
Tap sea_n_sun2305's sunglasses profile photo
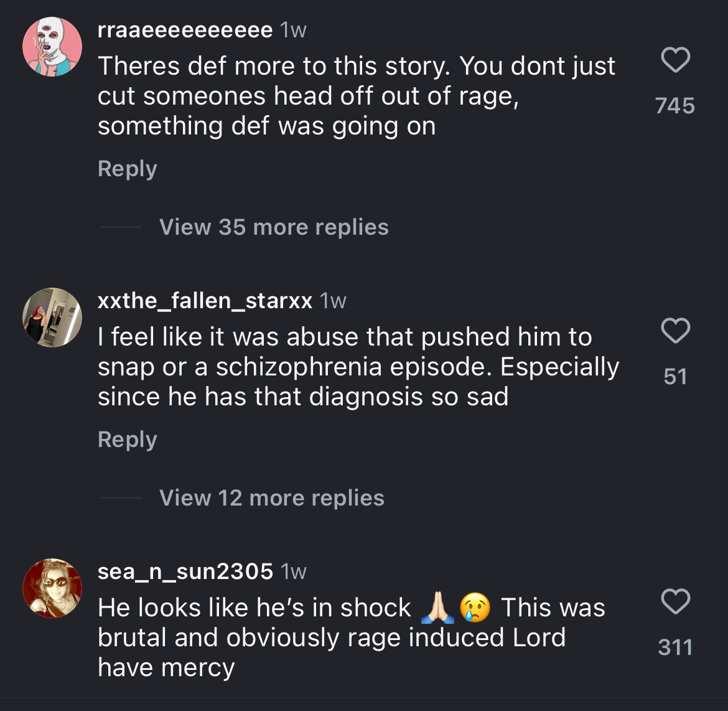click(x=52, y=588)
